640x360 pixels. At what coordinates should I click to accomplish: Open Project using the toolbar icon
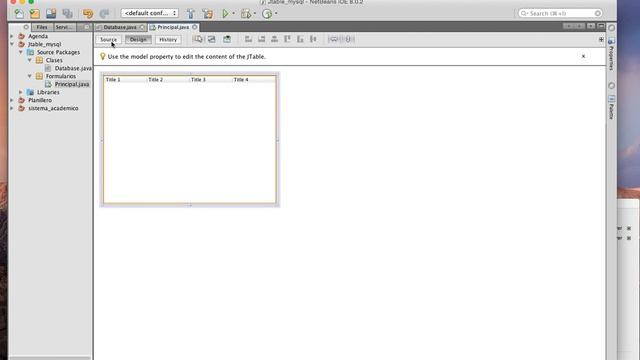click(51, 13)
